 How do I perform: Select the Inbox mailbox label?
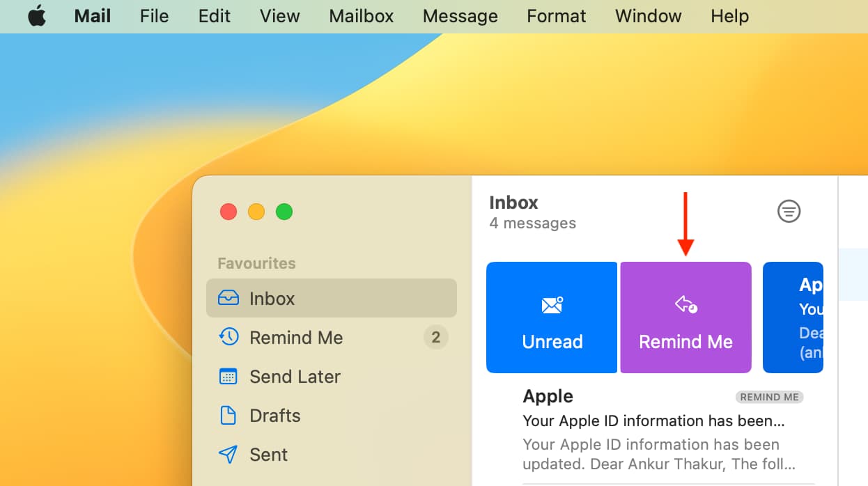tap(272, 299)
